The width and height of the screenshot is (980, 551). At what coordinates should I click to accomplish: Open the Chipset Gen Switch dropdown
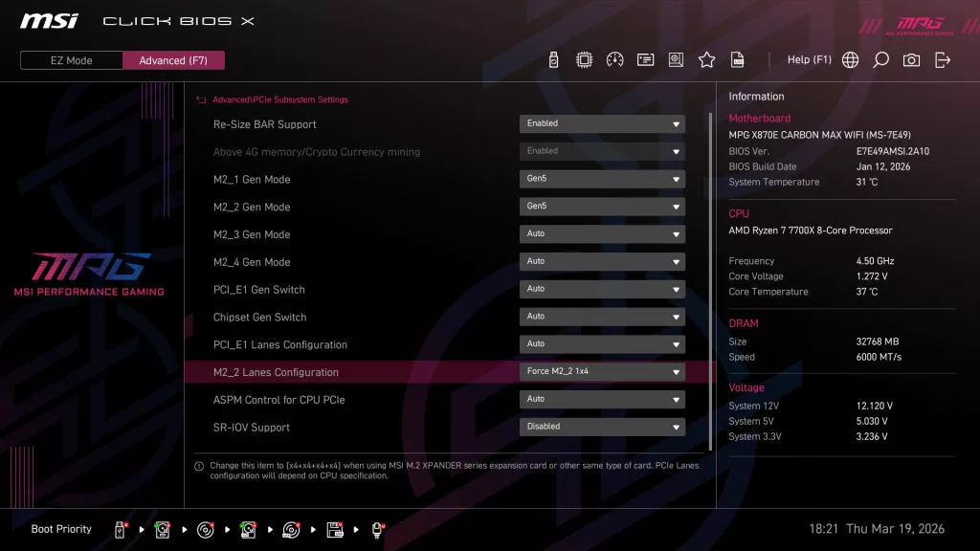(602, 317)
